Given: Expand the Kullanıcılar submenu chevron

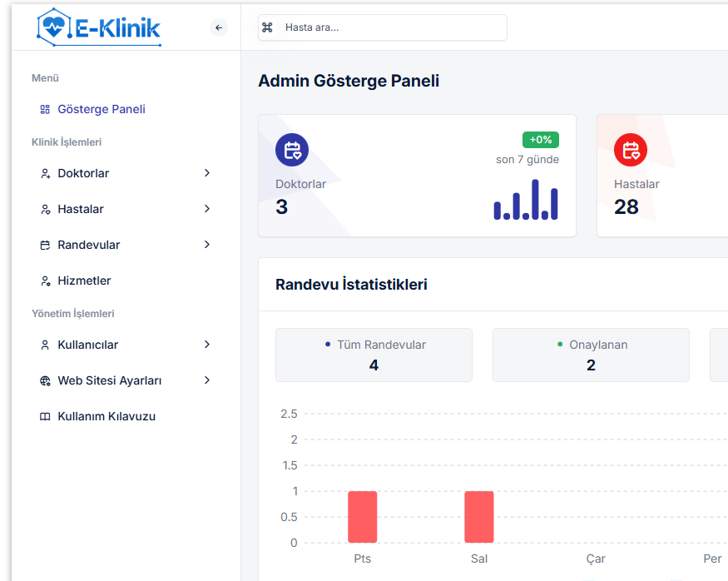Looking at the screenshot, I should pos(207,345).
